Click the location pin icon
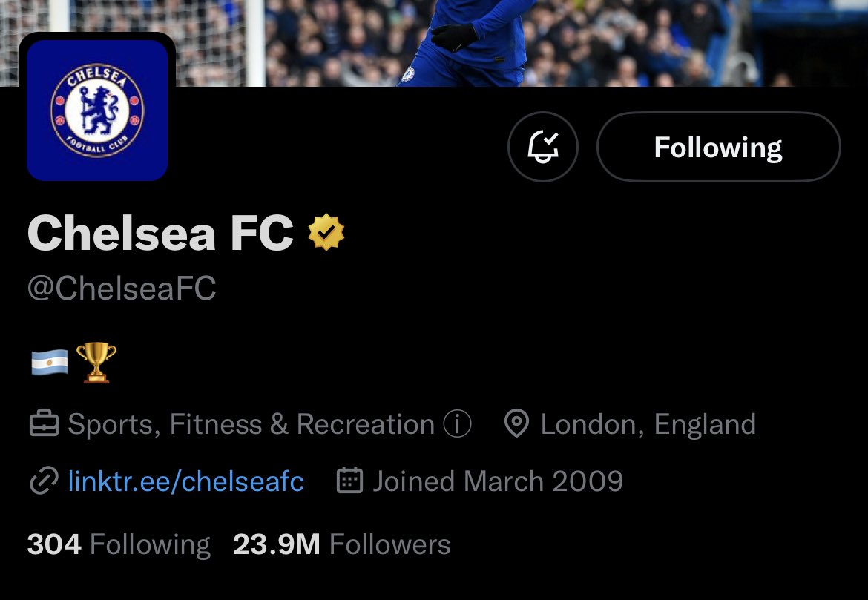The width and height of the screenshot is (868, 600). coord(517,424)
